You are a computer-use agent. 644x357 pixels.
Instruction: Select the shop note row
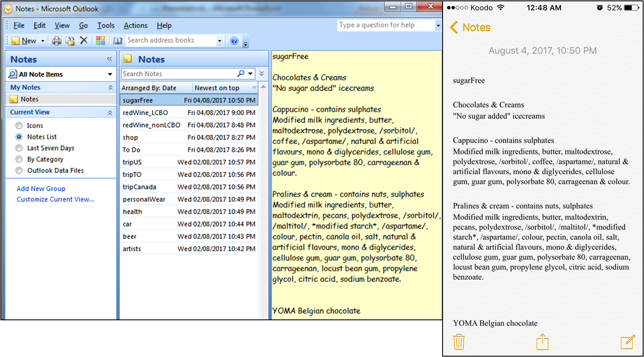(189, 138)
